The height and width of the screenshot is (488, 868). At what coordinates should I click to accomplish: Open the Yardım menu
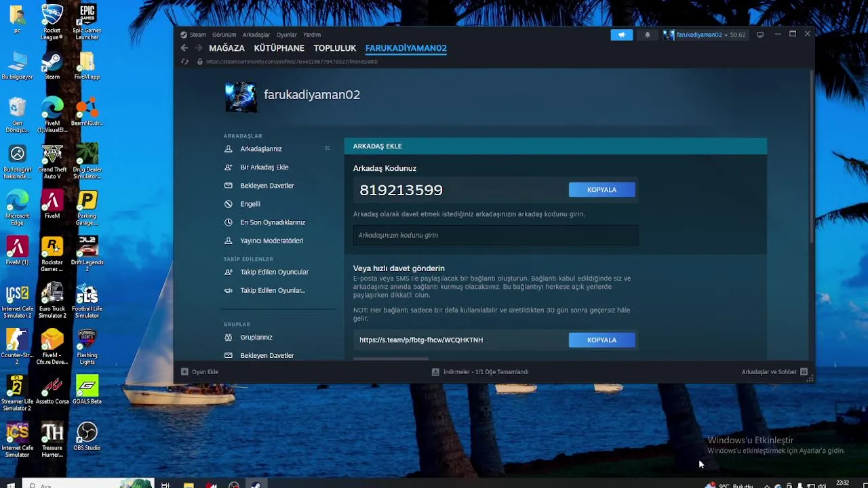(x=312, y=35)
